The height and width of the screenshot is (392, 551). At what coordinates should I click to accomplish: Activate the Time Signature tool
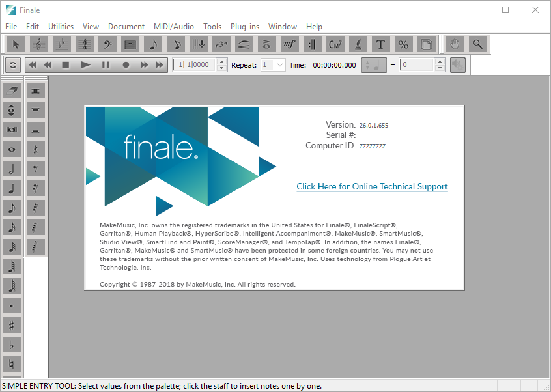84,44
